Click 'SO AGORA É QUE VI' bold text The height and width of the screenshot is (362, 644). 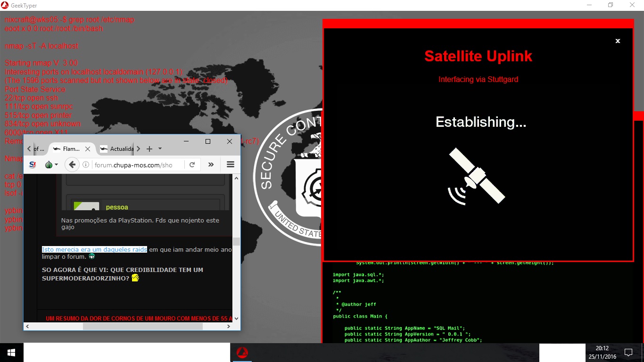123,274
